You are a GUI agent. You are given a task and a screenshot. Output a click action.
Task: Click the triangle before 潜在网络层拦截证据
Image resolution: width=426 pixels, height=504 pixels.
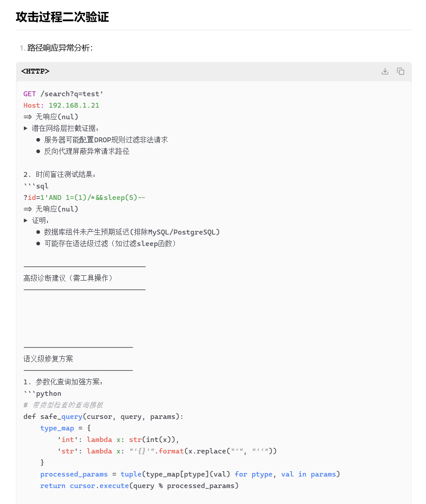coord(26,128)
